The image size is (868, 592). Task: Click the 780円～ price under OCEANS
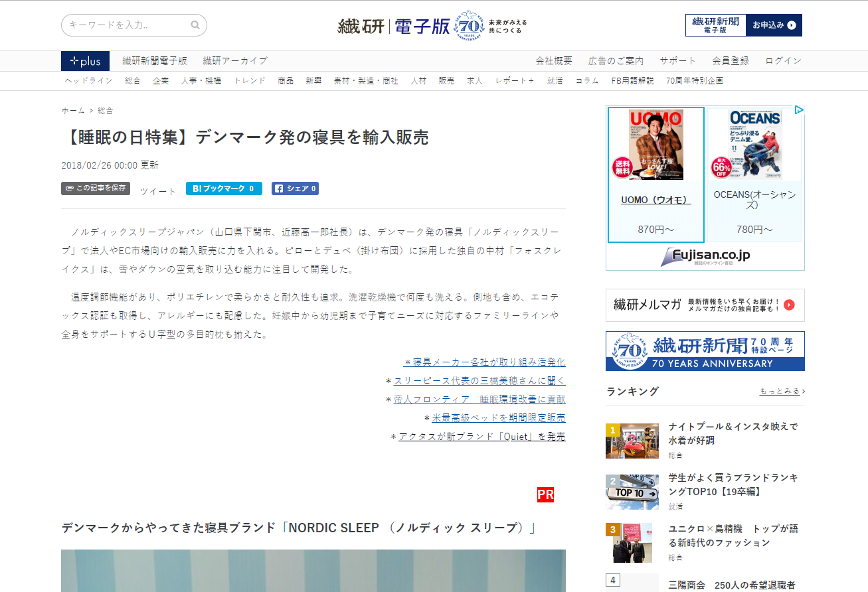[754, 230]
